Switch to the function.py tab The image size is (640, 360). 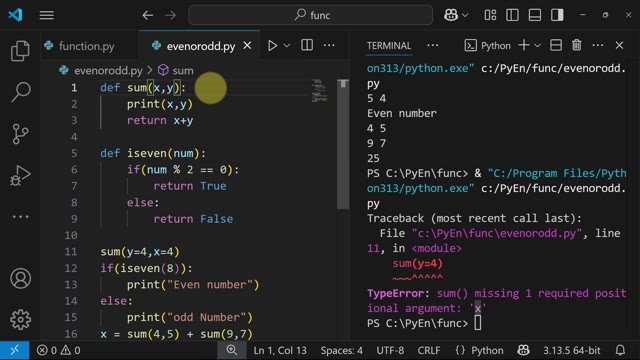tap(87, 46)
